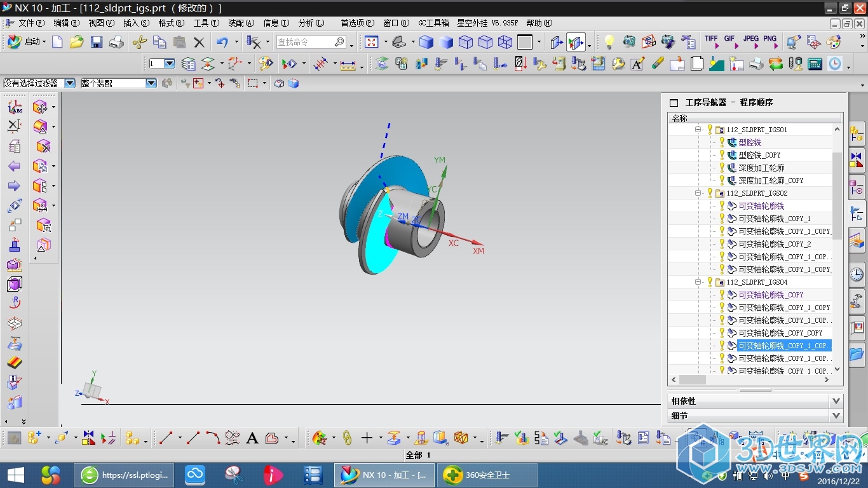Select the 可变轴轮廓铣_COPY_1 operation

click(775, 219)
